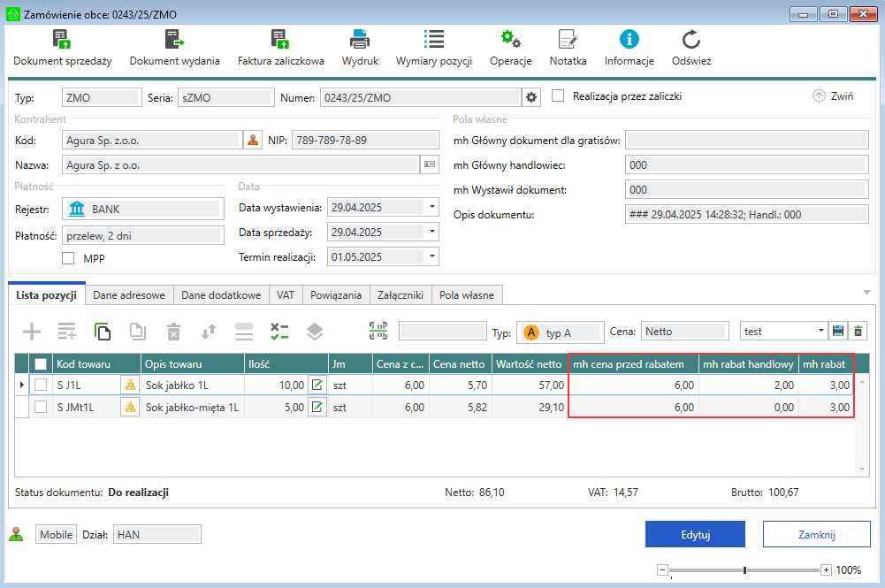Click the Faktura zaliczkowa icon
Screen dimensions: 885x588
(280, 40)
